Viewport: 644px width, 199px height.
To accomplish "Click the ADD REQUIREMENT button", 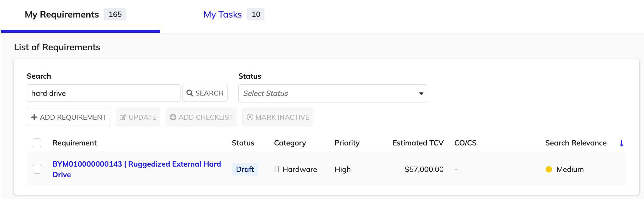I will (68, 117).
